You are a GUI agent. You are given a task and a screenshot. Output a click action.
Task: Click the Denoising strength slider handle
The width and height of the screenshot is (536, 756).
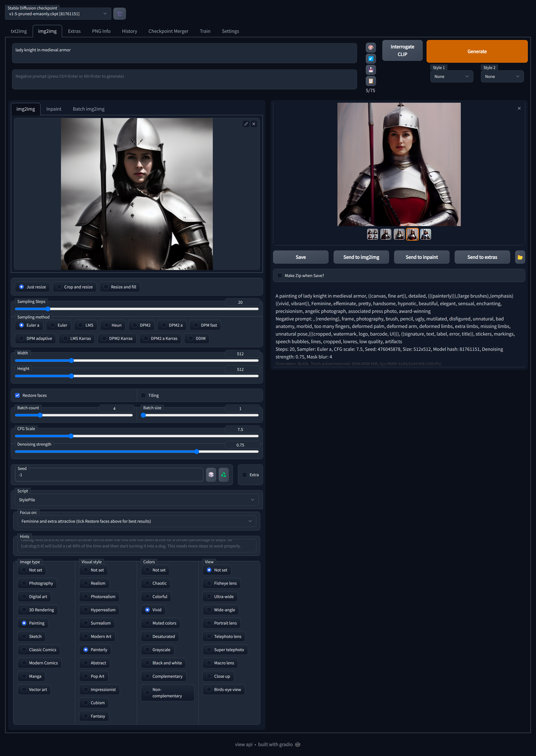197,452
